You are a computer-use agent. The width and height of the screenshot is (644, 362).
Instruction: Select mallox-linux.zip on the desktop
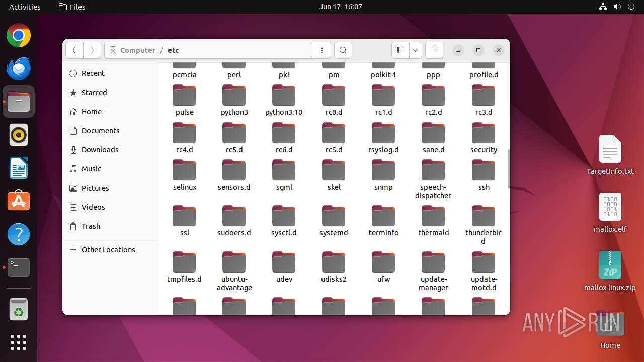coord(610,271)
